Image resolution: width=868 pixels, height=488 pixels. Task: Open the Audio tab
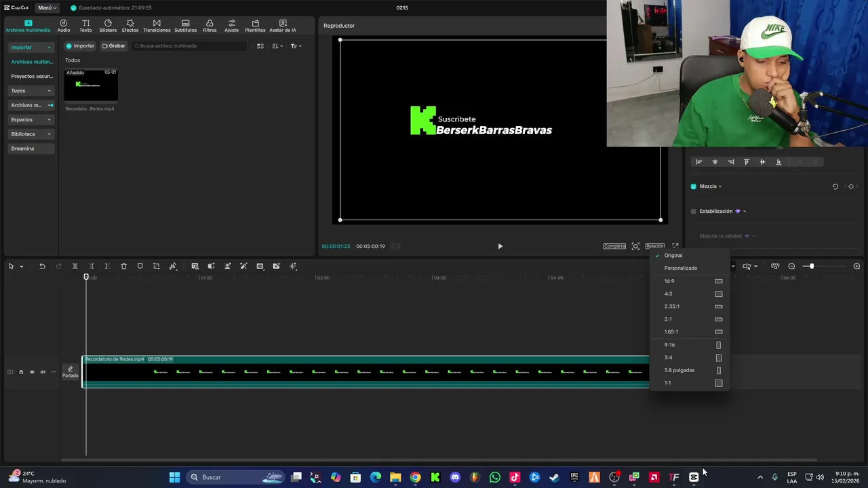coord(63,26)
